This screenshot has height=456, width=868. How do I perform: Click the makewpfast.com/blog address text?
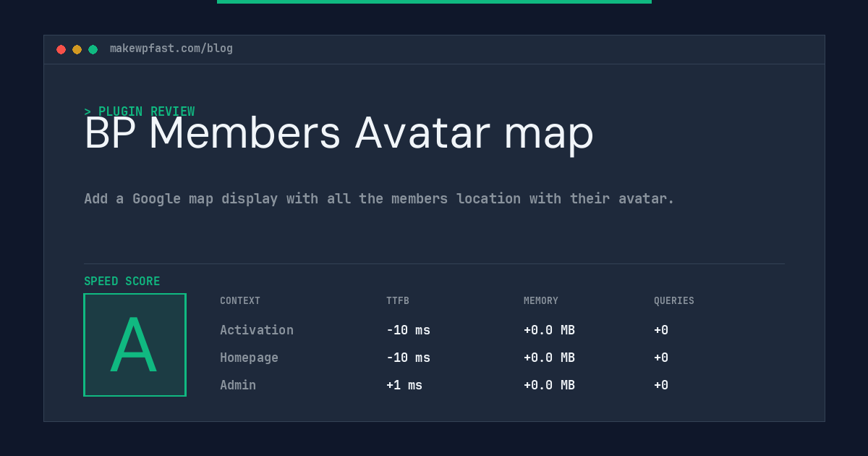coord(171,48)
